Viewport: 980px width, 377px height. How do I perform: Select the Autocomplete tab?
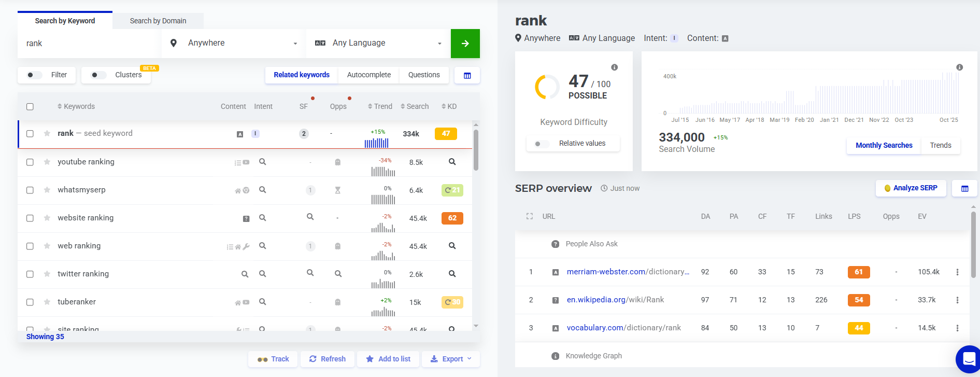(x=368, y=75)
